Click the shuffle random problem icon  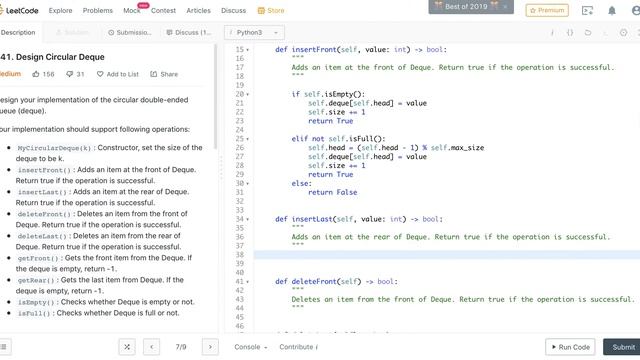[x=127, y=347]
